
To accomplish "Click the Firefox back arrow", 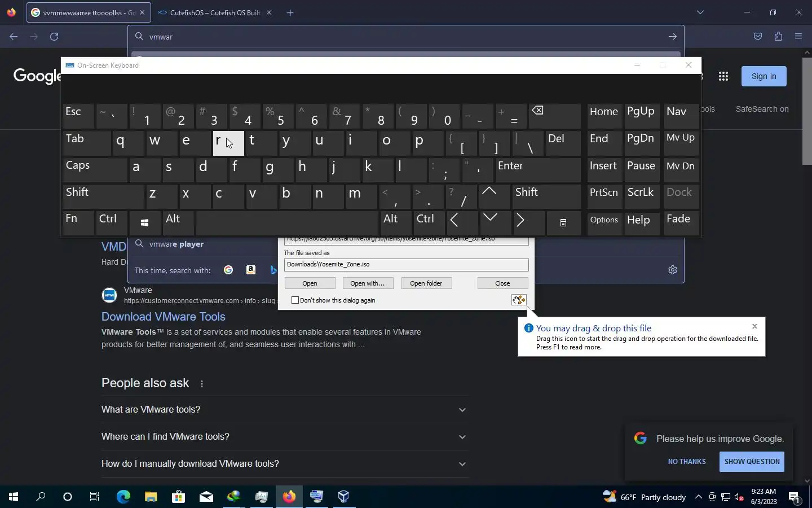I will 14,37.
